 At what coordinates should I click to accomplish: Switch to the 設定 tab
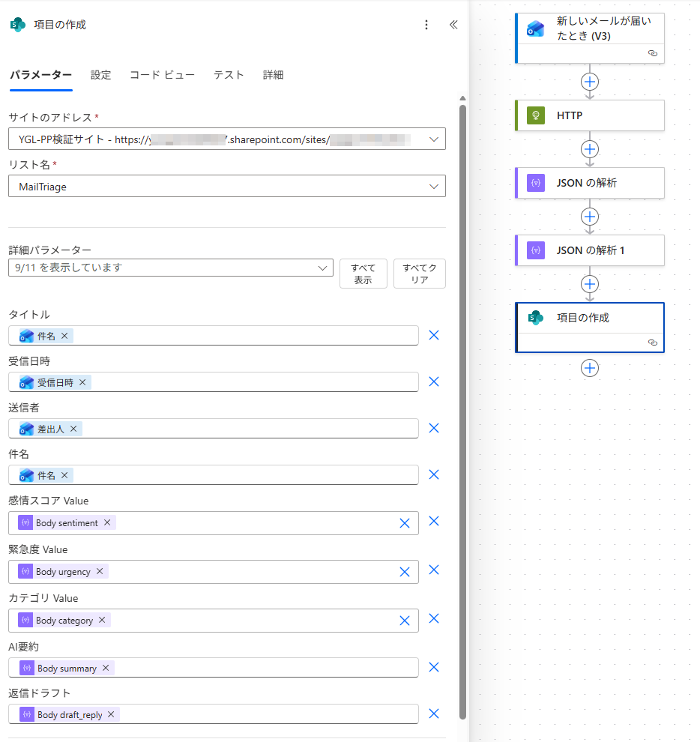tap(100, 75)
